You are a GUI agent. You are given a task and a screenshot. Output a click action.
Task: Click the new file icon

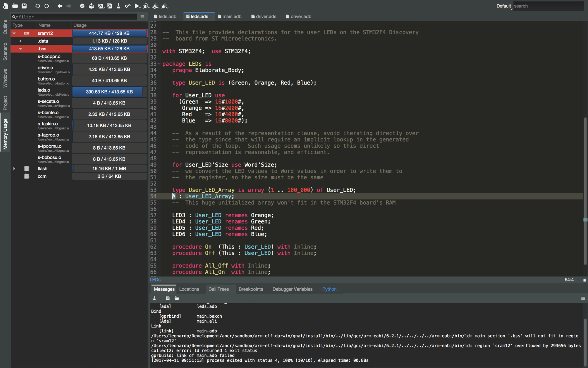click(6, 6)
